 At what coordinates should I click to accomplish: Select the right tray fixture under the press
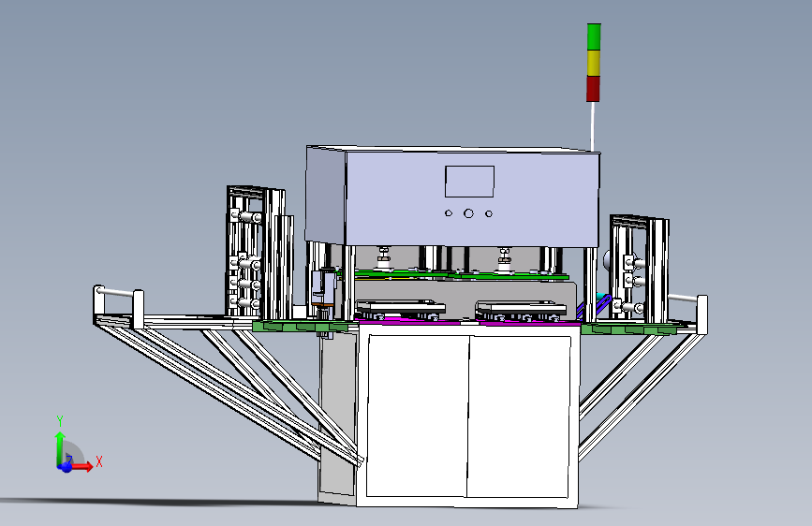521,312
